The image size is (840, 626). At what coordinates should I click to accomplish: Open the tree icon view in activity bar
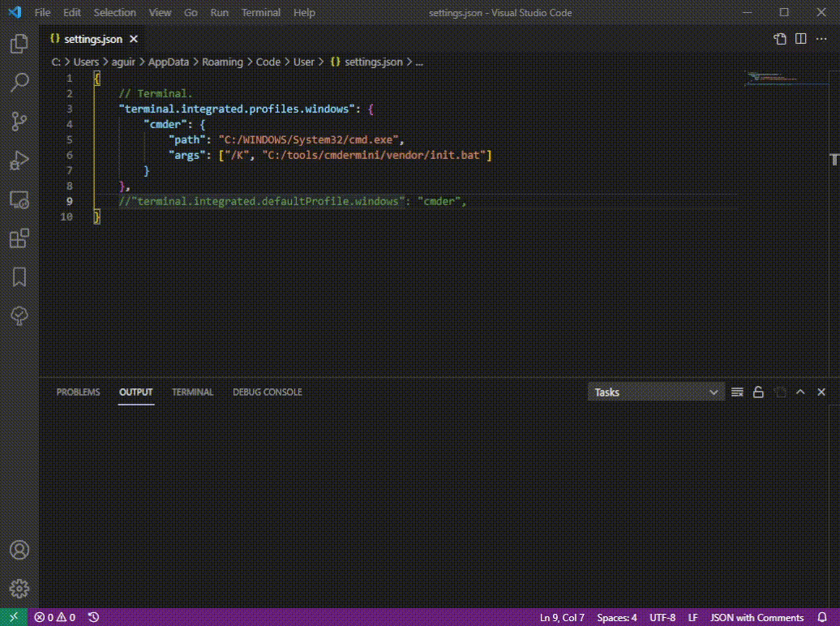coord(19,315)
